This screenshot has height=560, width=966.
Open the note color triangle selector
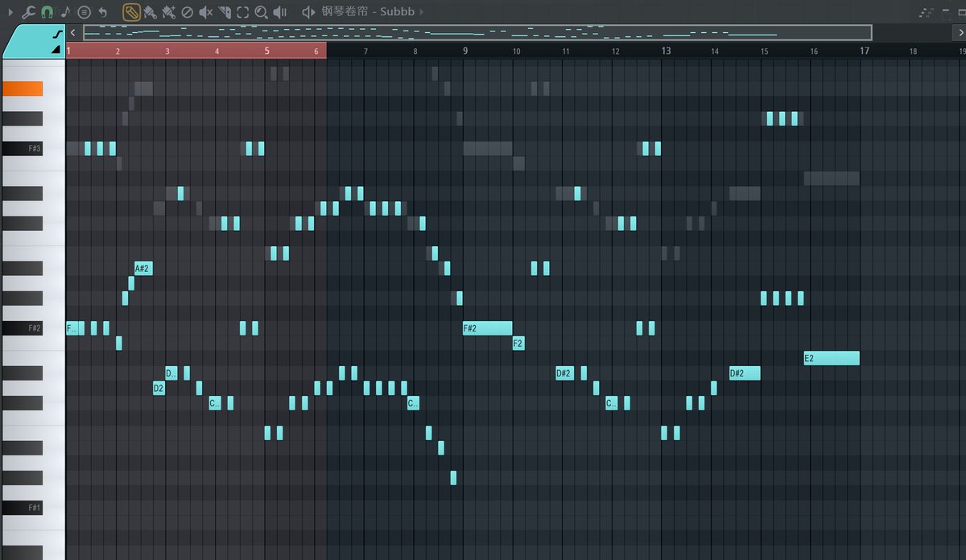tap(56, 49)
